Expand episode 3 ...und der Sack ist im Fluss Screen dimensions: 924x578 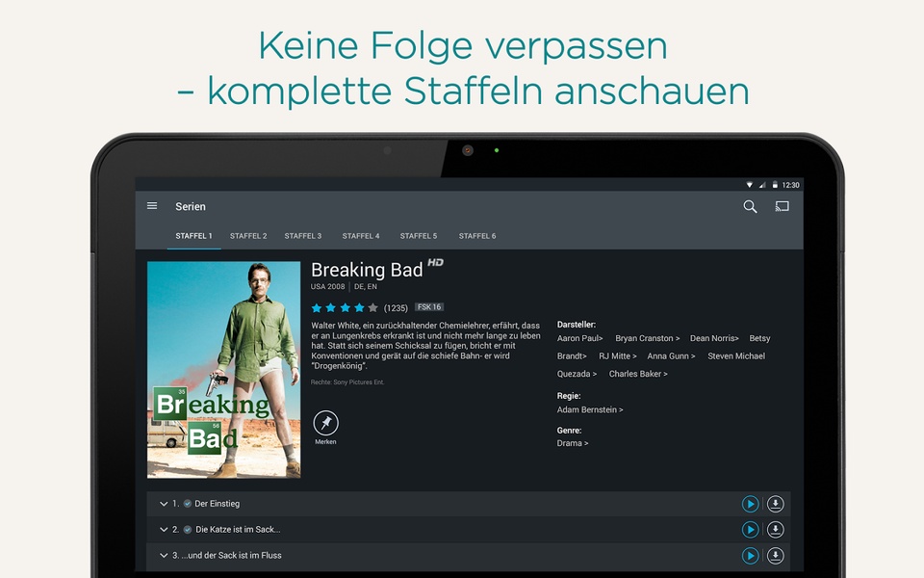(x=164, y=556)
